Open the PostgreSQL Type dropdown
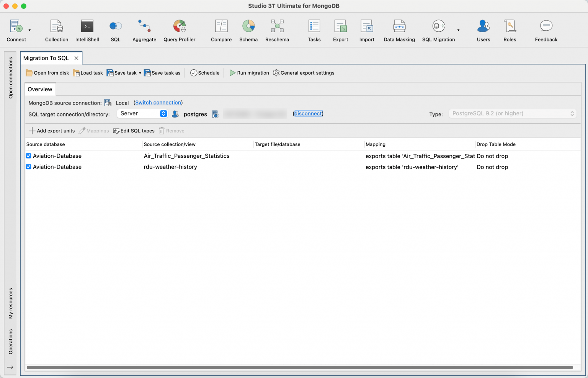588x378 pixels. (512, 113)
